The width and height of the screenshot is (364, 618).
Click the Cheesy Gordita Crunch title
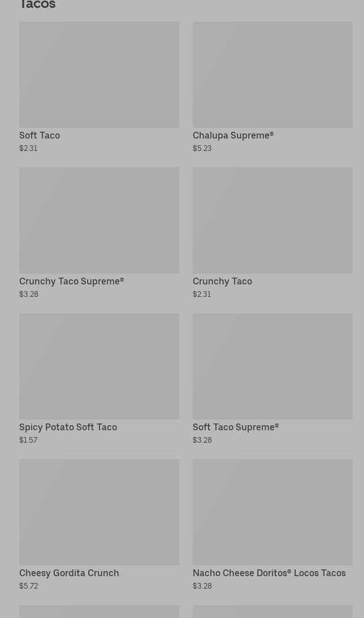tap(69, 573)
